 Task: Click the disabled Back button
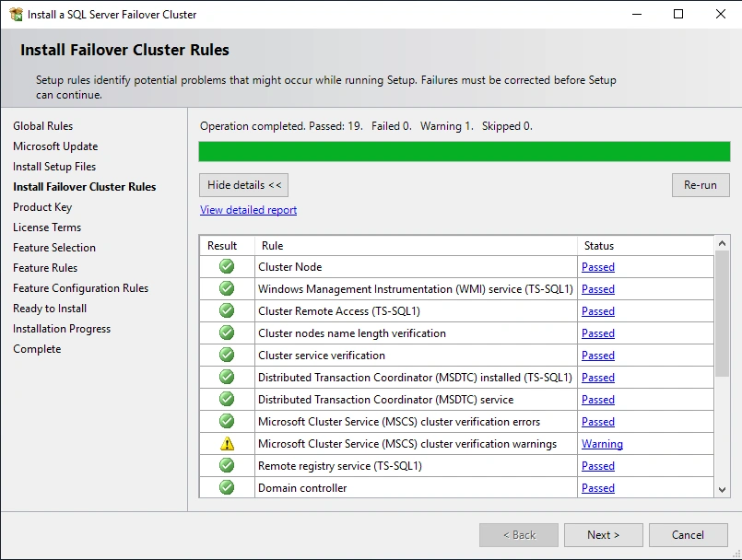[519, 535]
